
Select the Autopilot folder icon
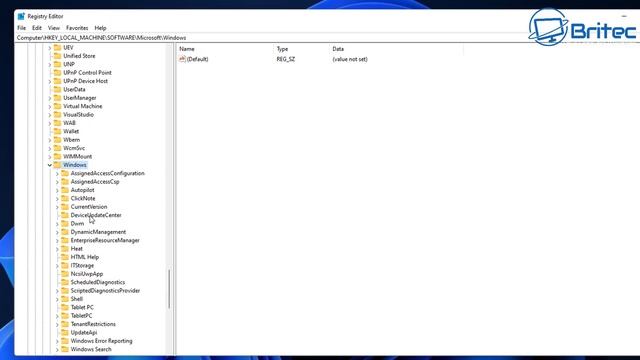point(65,190)
